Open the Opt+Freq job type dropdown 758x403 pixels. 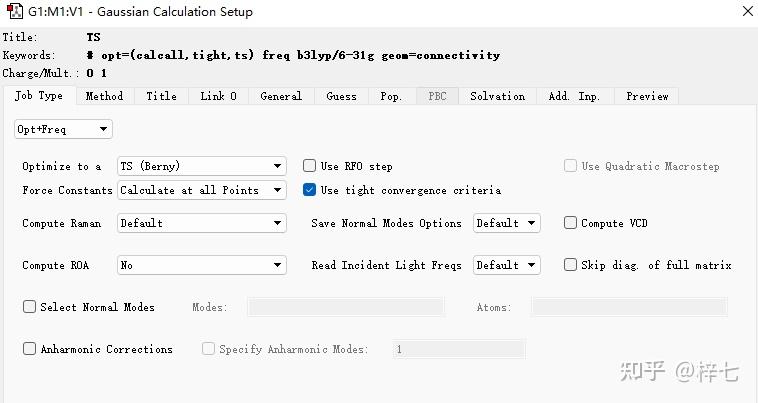point(63,129)
